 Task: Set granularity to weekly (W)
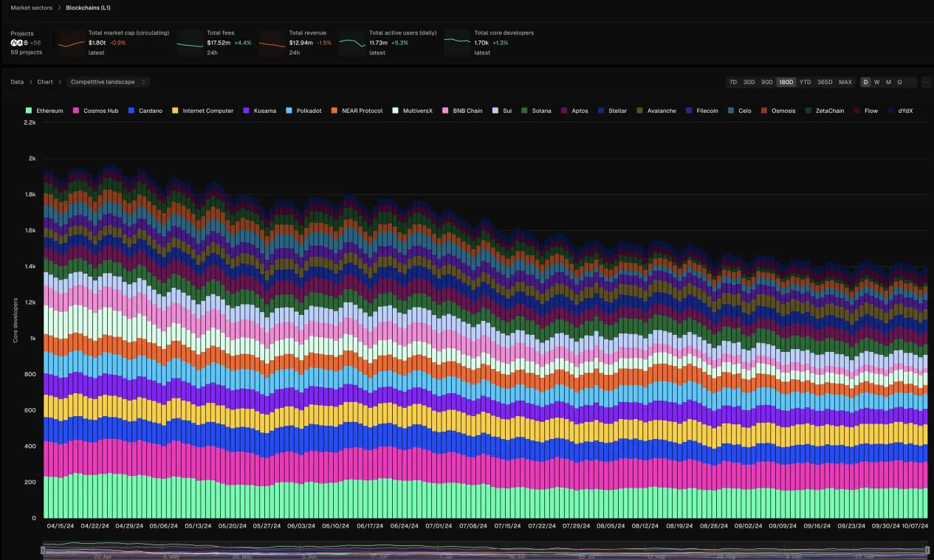click(x=877, y=82)
